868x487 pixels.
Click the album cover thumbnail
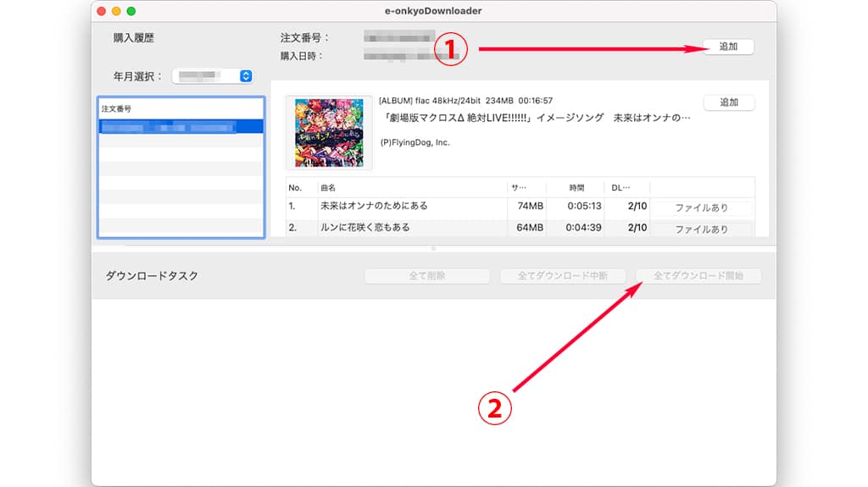click(x=329, y=133)
